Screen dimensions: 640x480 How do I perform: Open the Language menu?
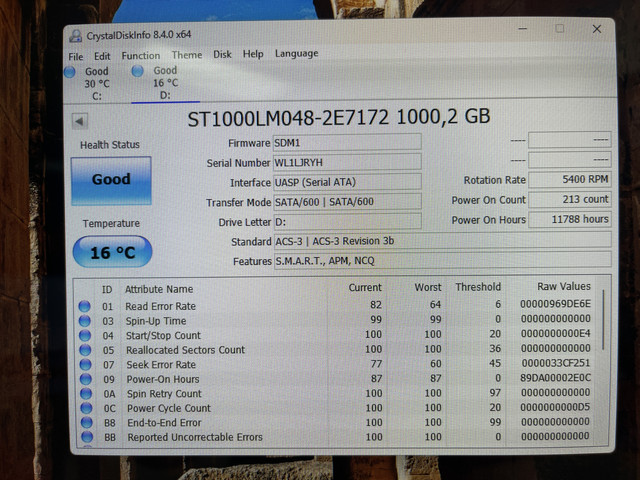pos(297,53)
